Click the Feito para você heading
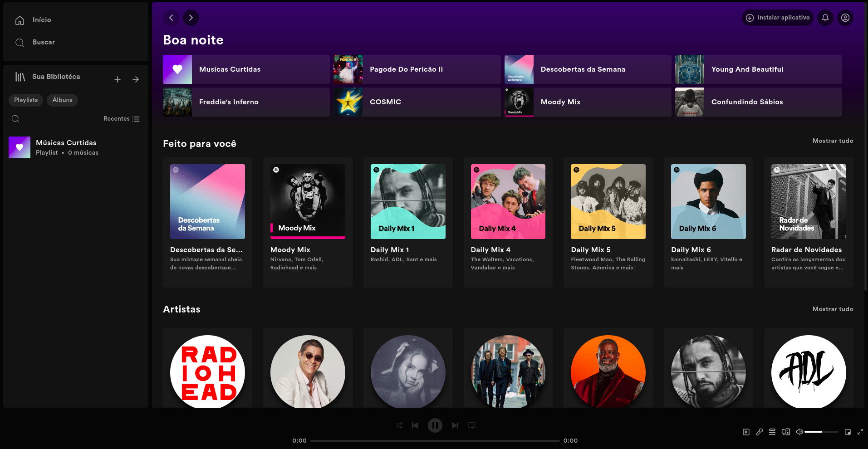The image size is (868, 449). 200,144
